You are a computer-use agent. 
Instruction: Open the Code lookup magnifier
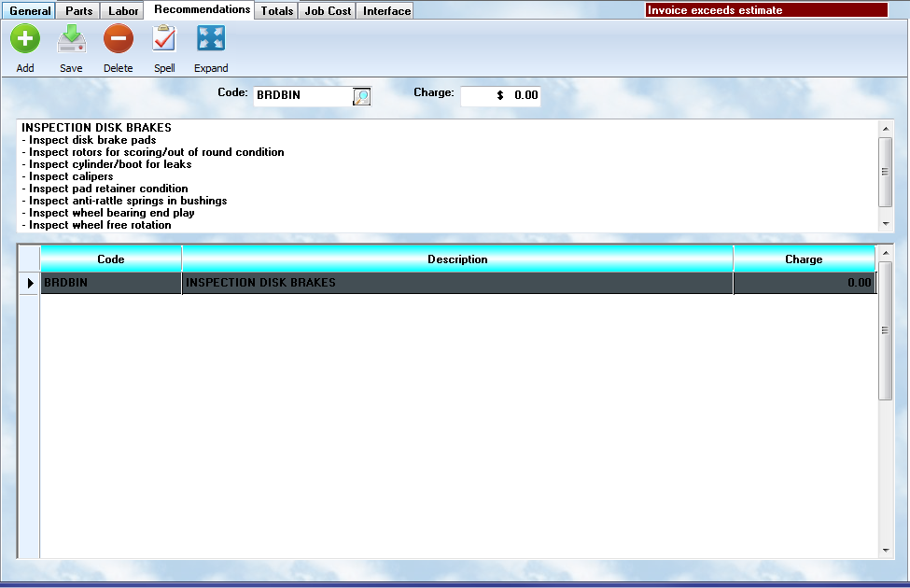point(361,96)
